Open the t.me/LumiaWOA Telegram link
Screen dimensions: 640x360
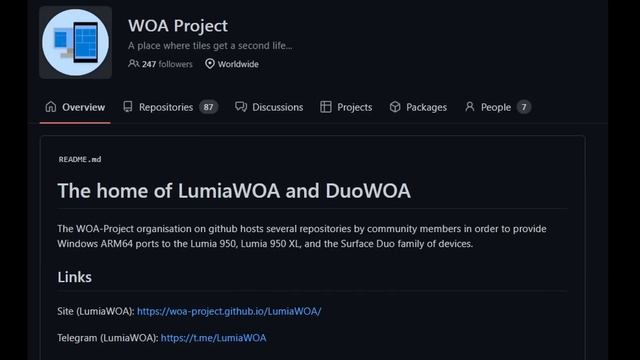(213, 338)
